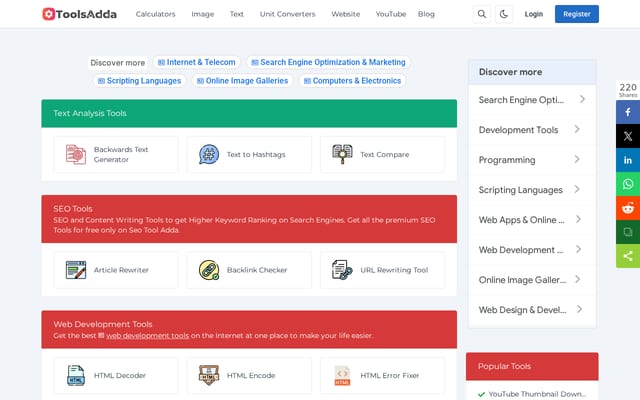Expand Programming chevron in sidebar

[x=577, y=159]
